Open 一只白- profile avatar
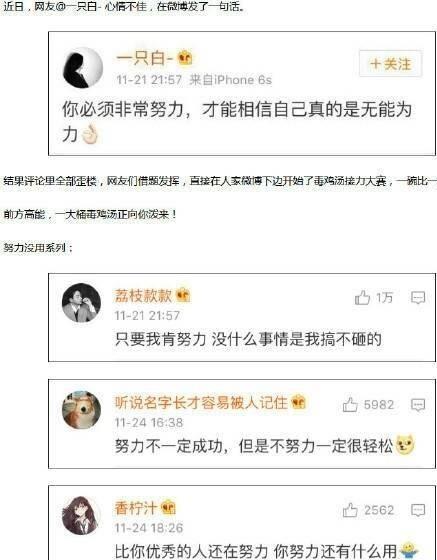This screenshot has width=437, height=560. pyautogui.click(x=83, y=68)
